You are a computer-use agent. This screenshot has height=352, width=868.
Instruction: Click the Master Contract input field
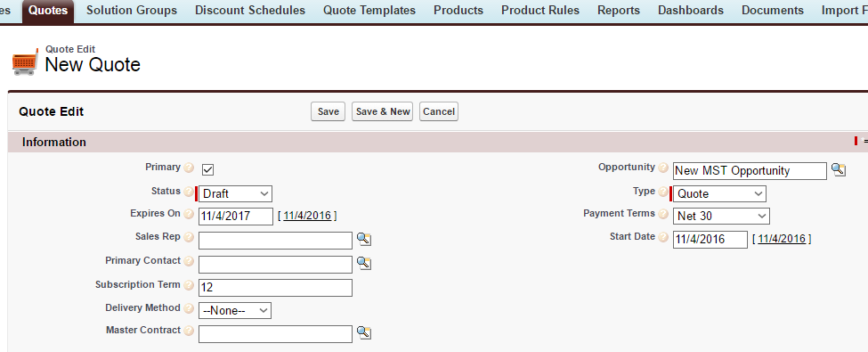click(x=276, y=334)
